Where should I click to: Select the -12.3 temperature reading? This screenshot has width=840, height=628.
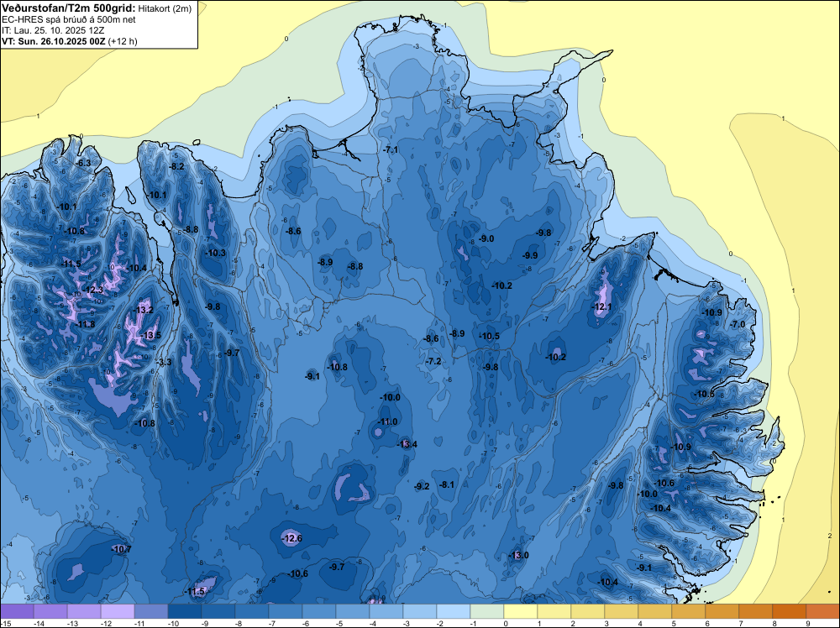click(x=92, y=290)
